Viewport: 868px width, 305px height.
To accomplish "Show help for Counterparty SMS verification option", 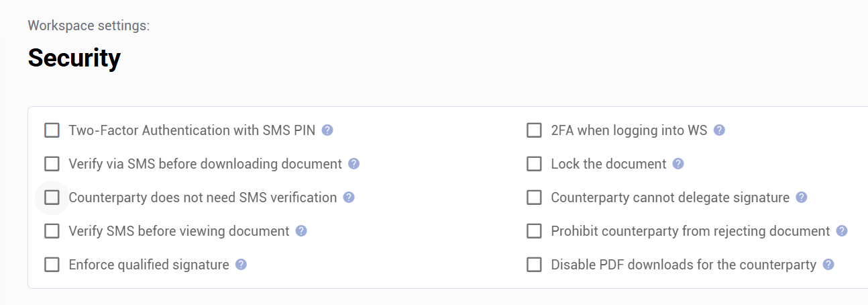I will click(349, 198).
